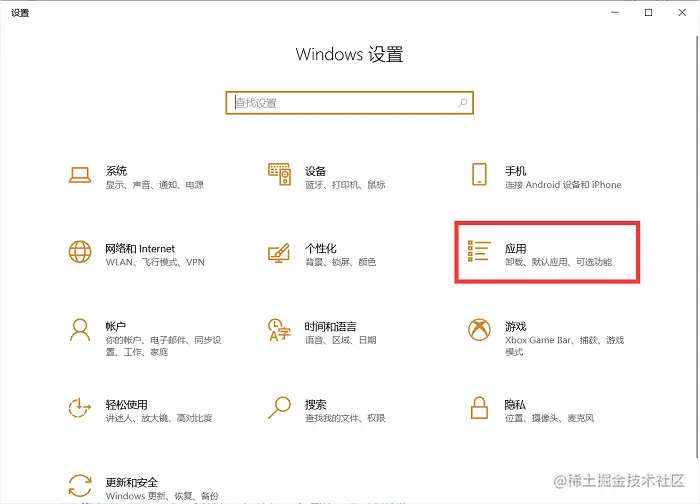Open the 更新和安全 settings title

click(132, 482)
